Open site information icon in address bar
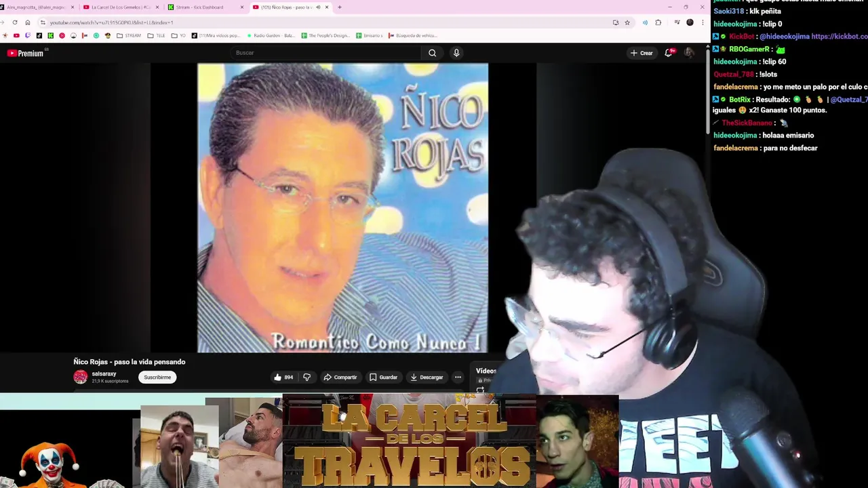868x488 pixels. point(42,22)
